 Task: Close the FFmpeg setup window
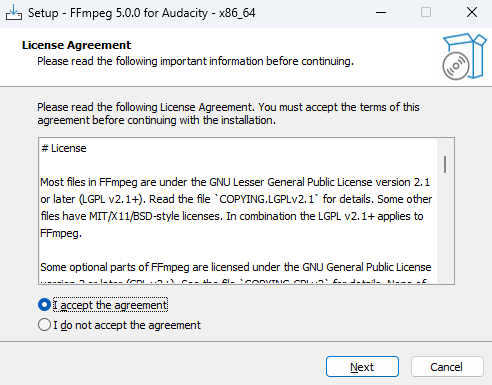click(x=472, y=13)
